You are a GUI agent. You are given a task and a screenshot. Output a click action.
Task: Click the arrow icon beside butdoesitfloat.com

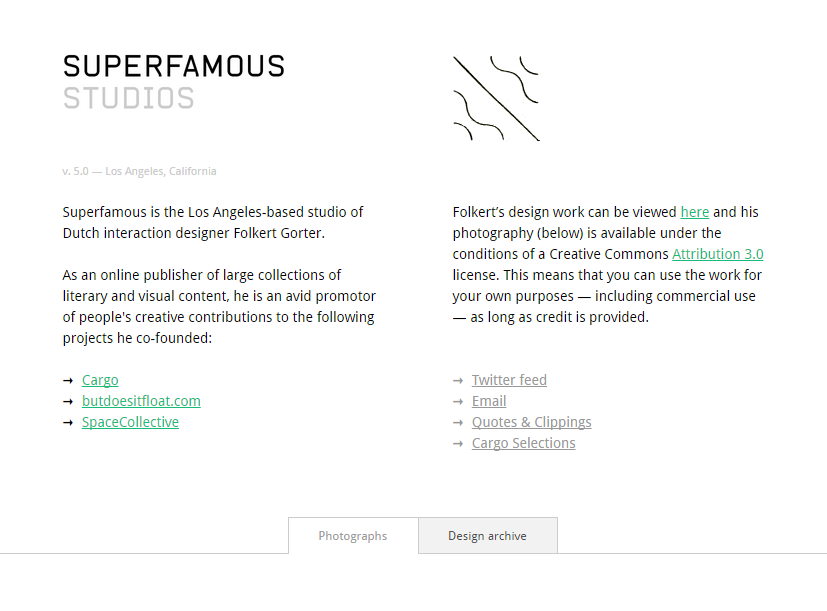pyautogui.click(x=67, y=401)
